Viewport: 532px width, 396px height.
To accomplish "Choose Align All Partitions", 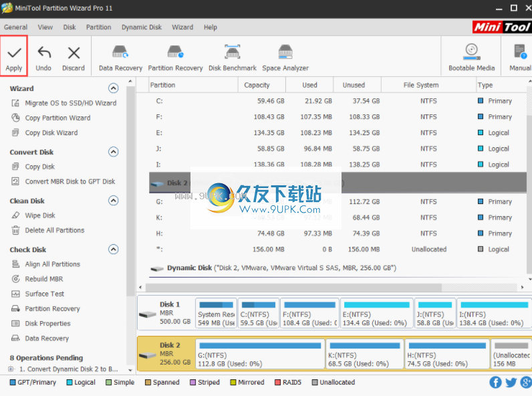I will (x=46, y=264).
